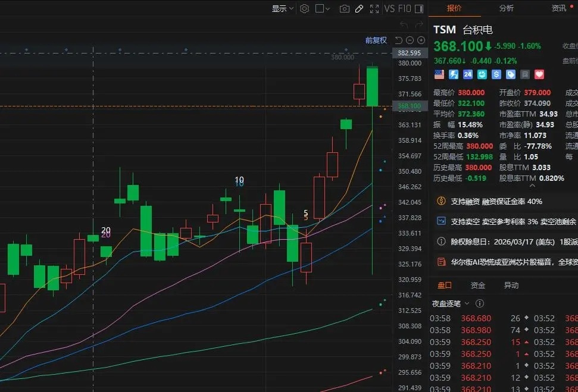This screenshot has height=392, width=578.
Task: Take a chart screenshot with camera icon
Action: [344, 9]
